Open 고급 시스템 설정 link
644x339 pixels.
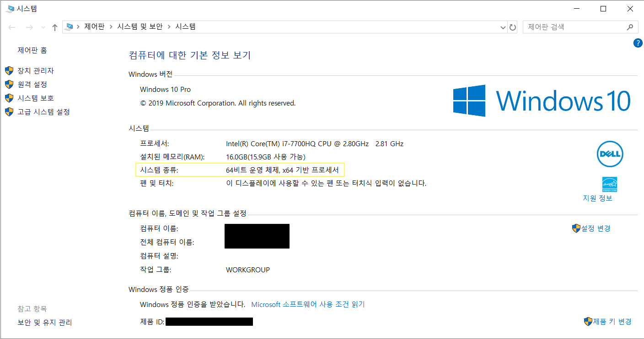pos(43,112)
